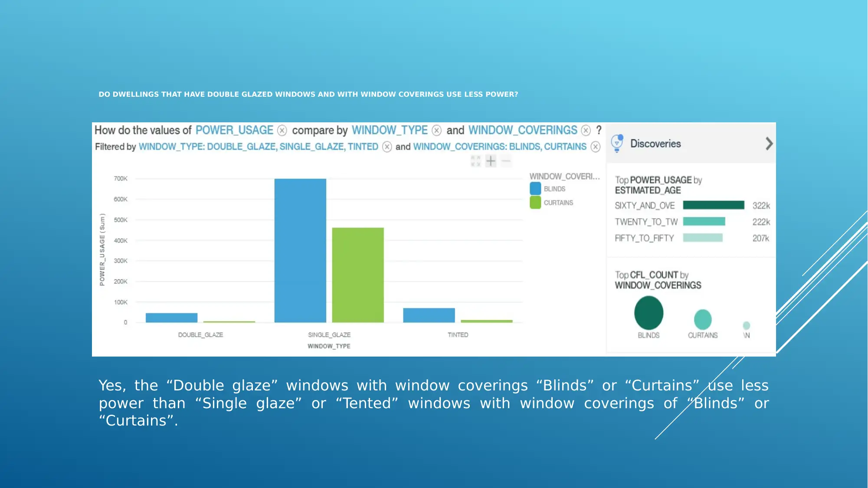Clear the WINDOW_COVERINGS filter x icon
Viewport: 868px width, 488px height.
pyautogui.click(x=596, y=147)
